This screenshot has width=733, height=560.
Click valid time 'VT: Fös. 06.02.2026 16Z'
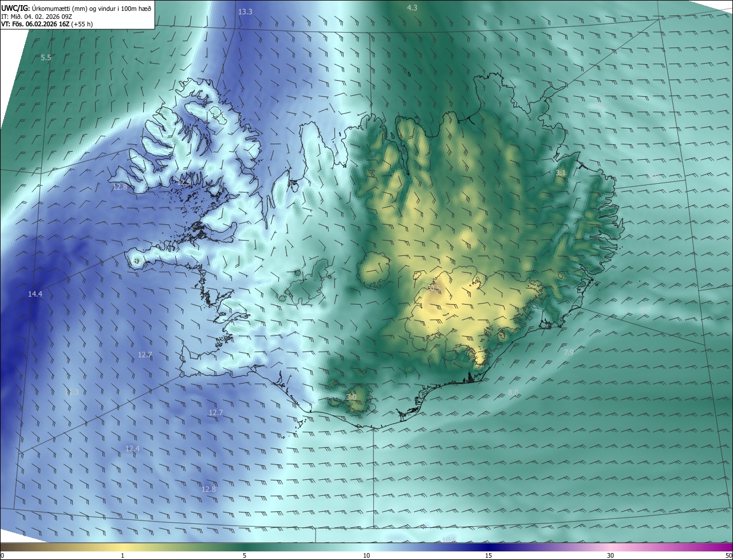[x=36, y=25]
